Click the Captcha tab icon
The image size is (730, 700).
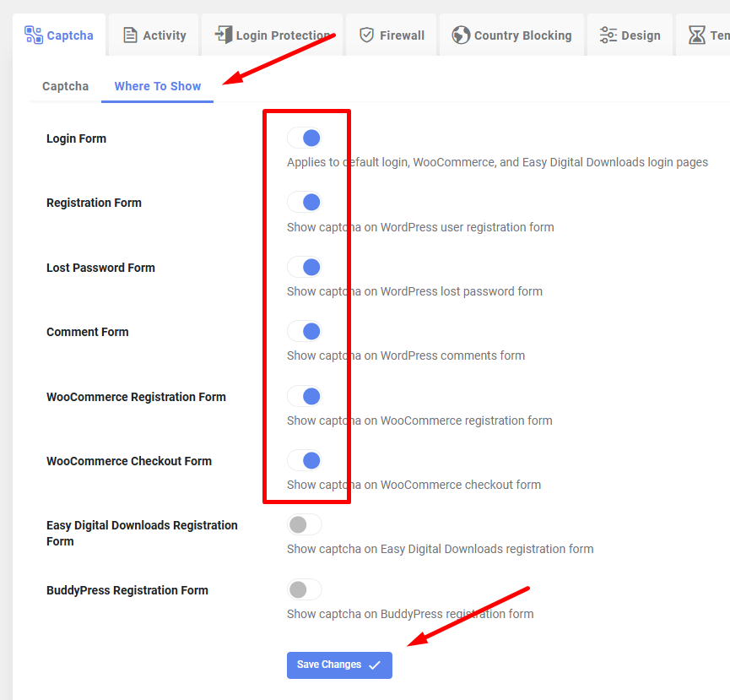tap(33, 35)
